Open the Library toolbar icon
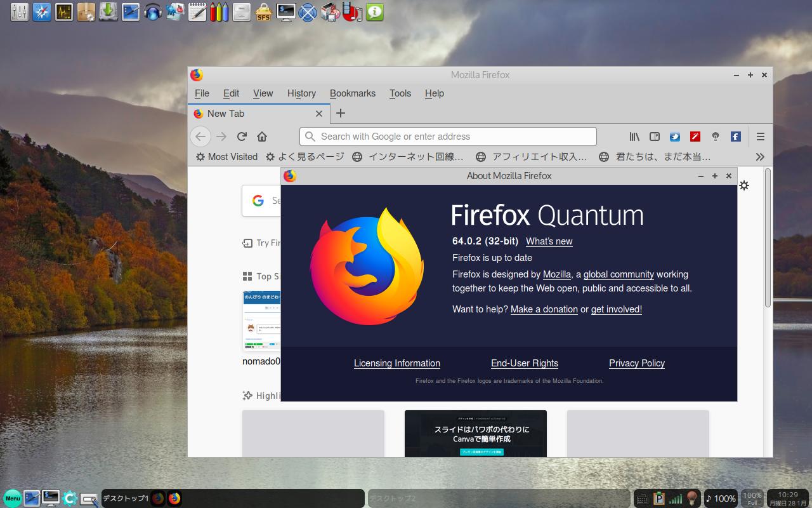This screenshot has height=508, width=812. click(633, 136)
